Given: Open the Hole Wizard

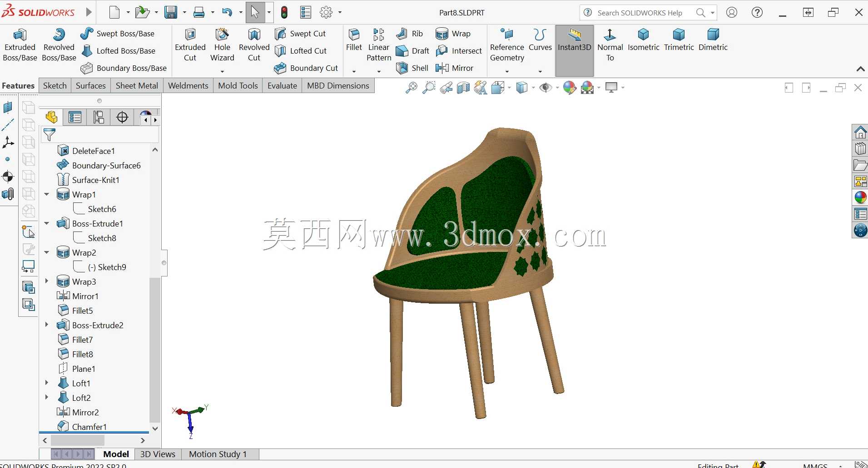Looking at the screenshot, I should tap(222, 45).
